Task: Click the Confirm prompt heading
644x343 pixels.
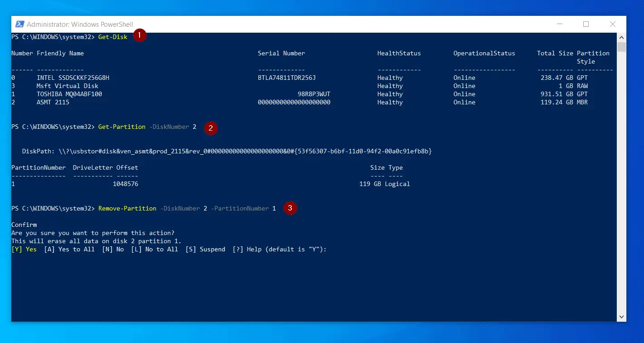Action: coord(24,225)
